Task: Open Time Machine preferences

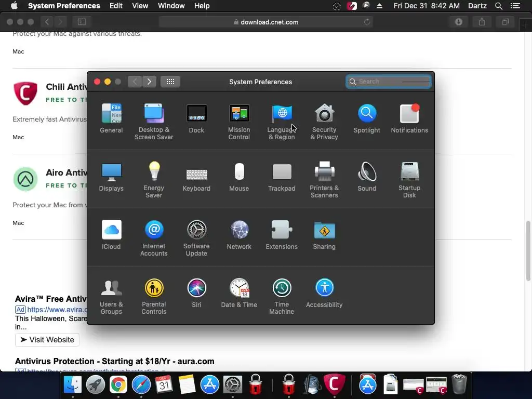Action: pyautogui.click(x=282, y=296)
